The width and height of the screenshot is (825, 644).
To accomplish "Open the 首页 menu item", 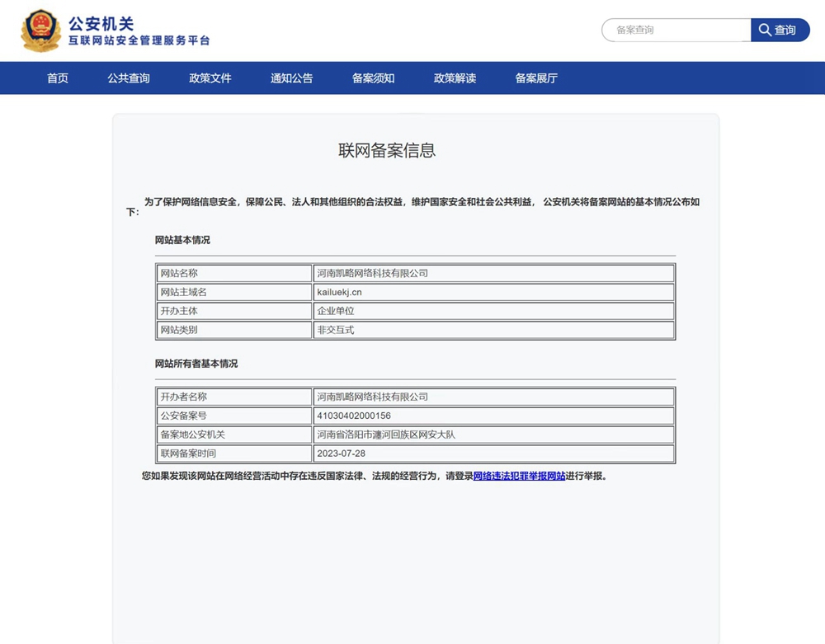I will [x=58, y=78].
